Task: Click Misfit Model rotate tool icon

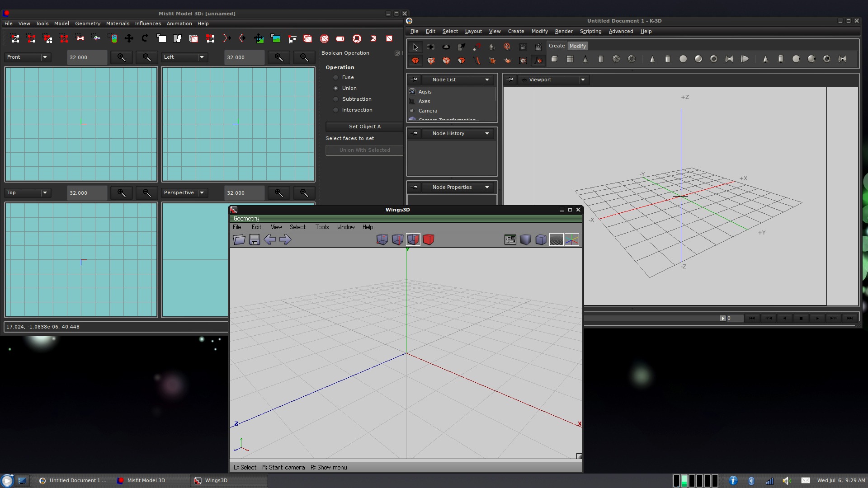Action: point(145,38)
